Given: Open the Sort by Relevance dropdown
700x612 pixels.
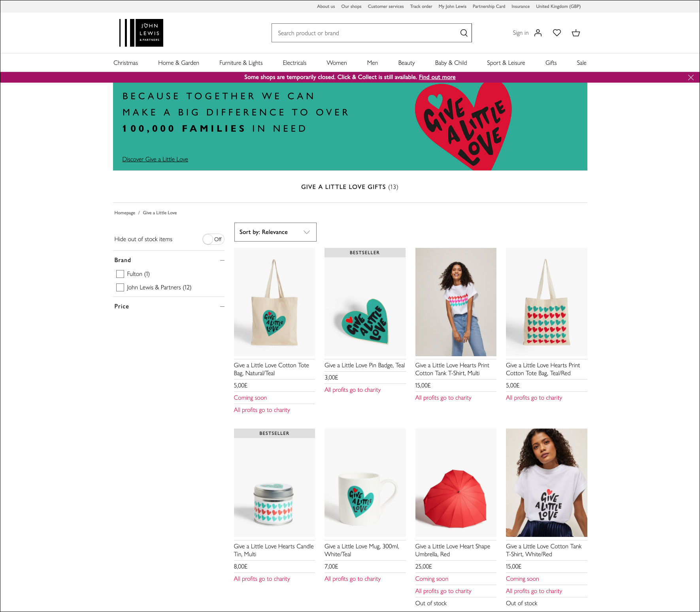Looking at the screenshot, I should click(275, 232).
